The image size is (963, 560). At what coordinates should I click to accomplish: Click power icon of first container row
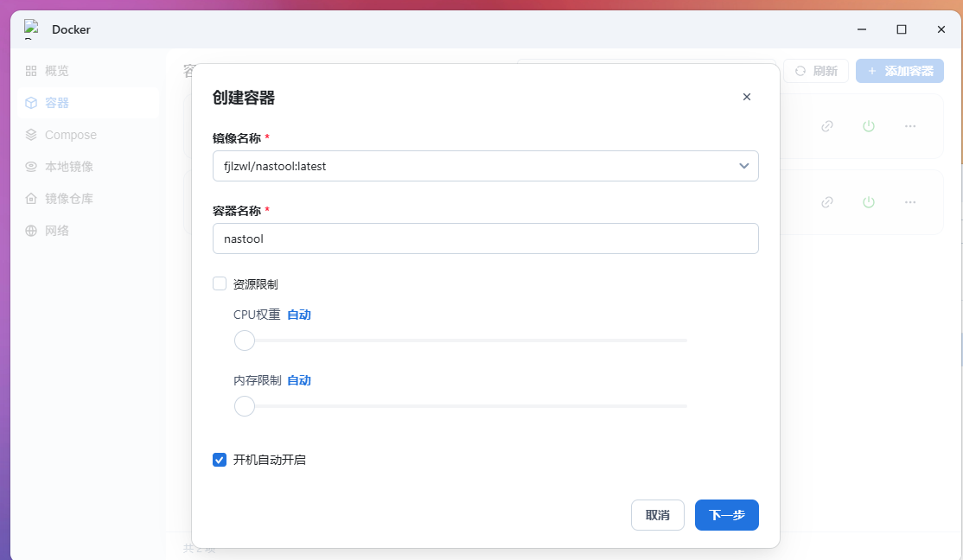click(x=869, y=126)
